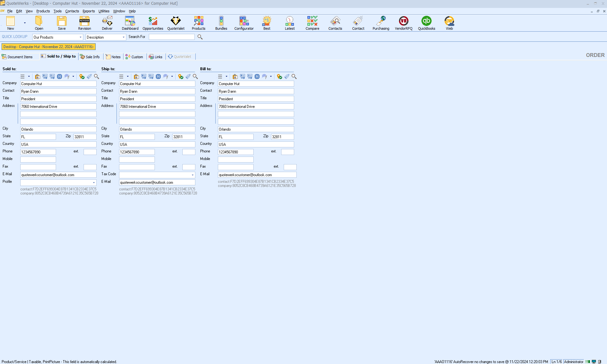The image size is (607, 364).
Task: Open the Dashboard toolbar icon
Action: (x=130, y=23)
